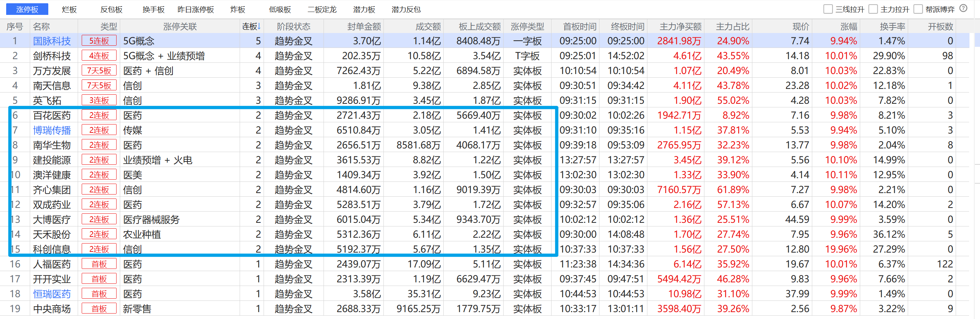Viewport: 980px width, 319px height.
Task: Switch to the 烂板 tab
Action: click(69, 9)
